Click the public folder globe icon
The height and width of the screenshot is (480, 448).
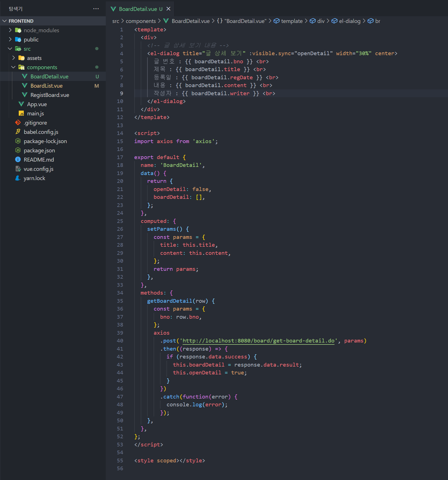(x=18, y=39)
